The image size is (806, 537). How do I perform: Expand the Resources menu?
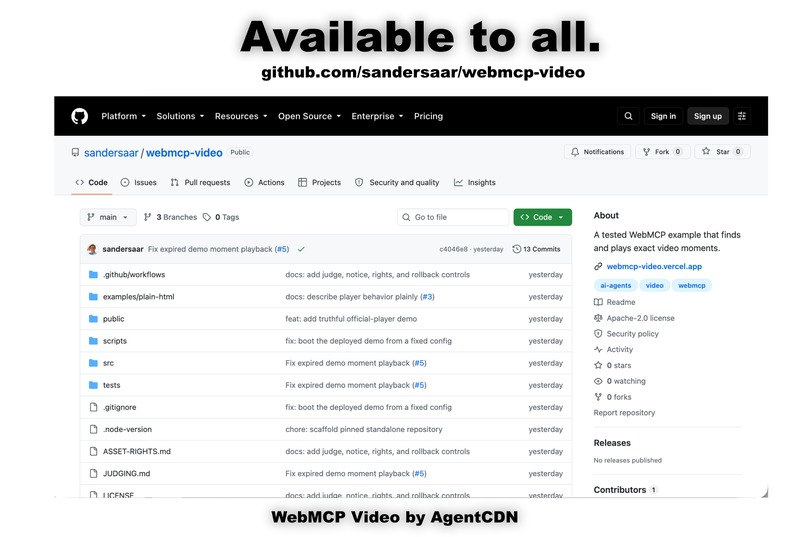click(241, 116)
